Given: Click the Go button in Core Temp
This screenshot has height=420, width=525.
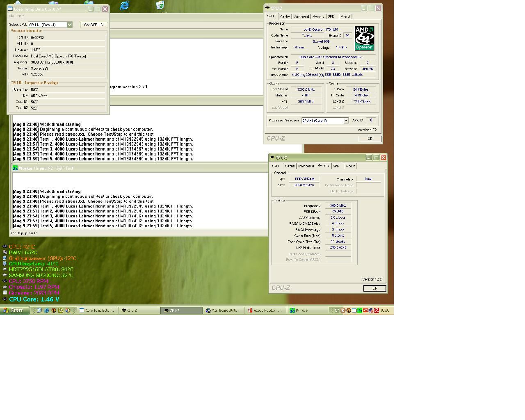Looking at the screenshot, I should tap(94, 25).
